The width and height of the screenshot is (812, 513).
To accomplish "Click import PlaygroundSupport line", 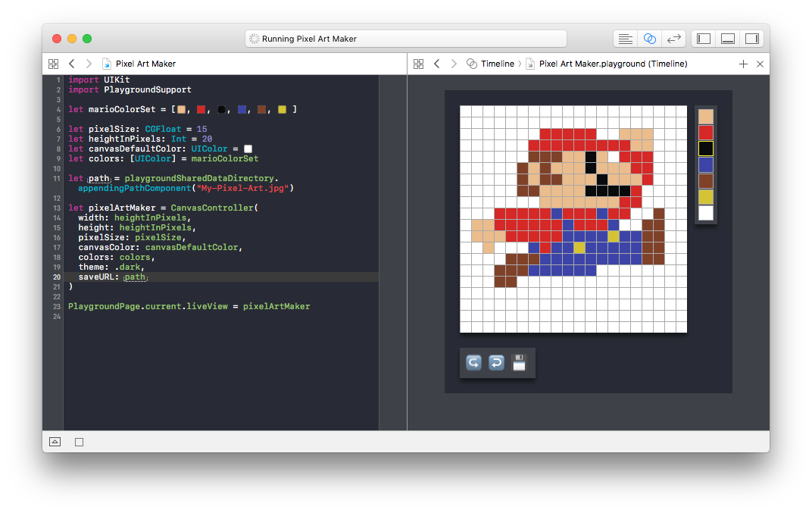I will (130, 89).
